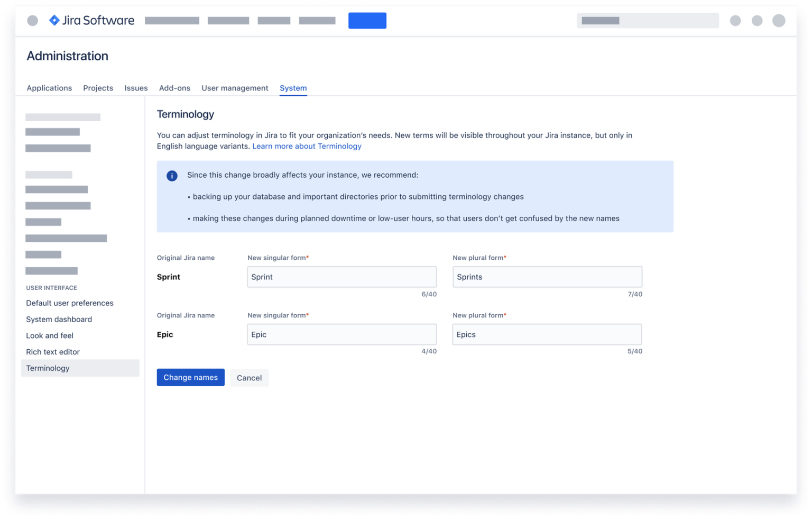Click the Learn more about Terminology link
812x519 pixels.
click(x=307, y=146)
